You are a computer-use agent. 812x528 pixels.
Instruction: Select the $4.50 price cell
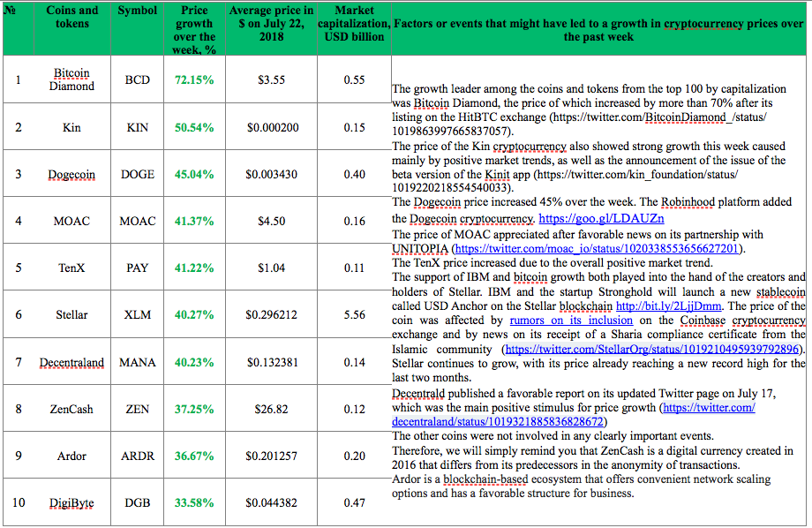click(x=271, y=220)
